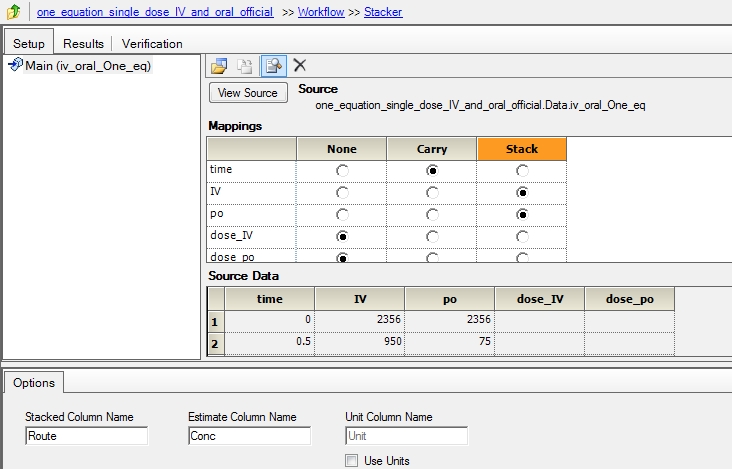Set dose_IV mapping to Carry
The height and width of the screenshot is (469, 732).
tap(432, 237)
